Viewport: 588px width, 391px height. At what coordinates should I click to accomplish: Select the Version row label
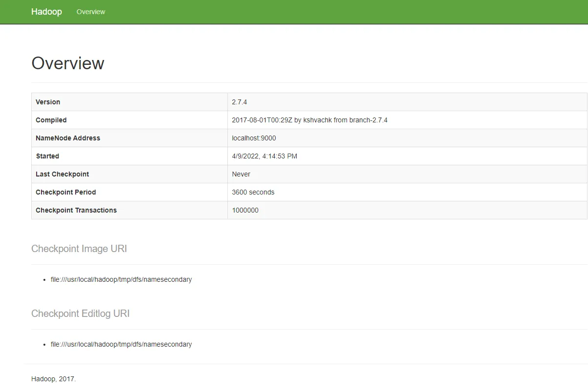pos(48,102)
